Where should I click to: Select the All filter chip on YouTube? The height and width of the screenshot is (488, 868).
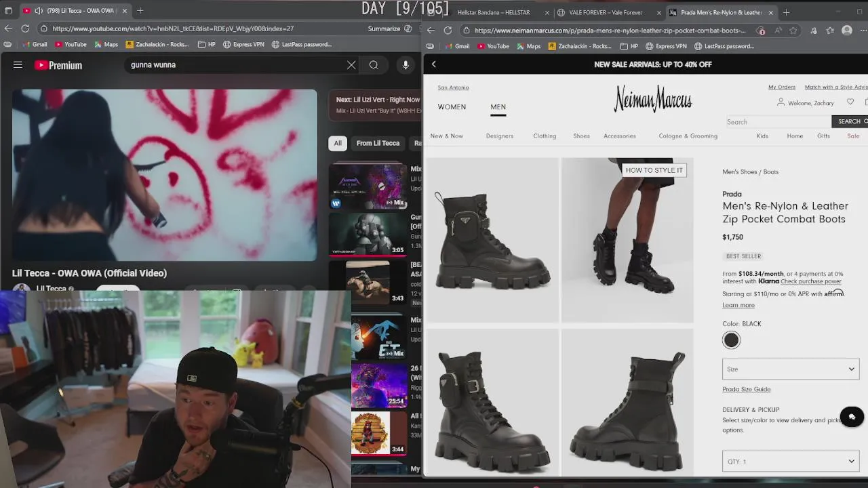pyautogui.click(x=338, y=143)
